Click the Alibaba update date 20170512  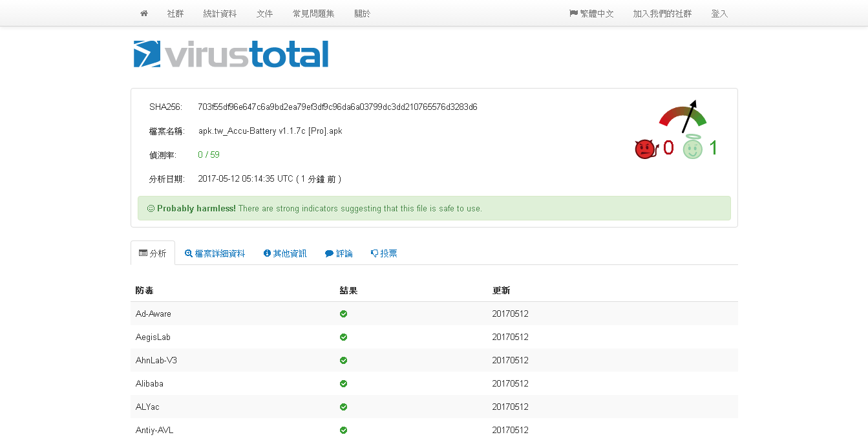pyautogui.click(x=510, y=383)
